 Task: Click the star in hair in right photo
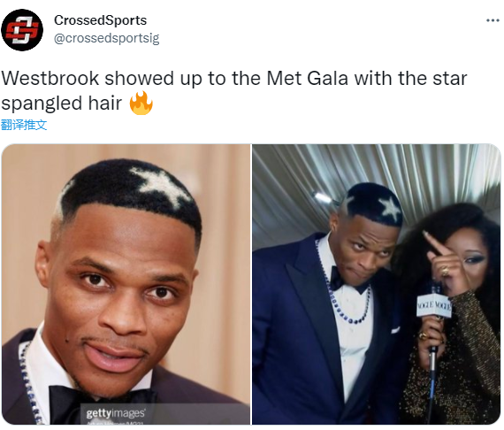click(x=390, y=207)
